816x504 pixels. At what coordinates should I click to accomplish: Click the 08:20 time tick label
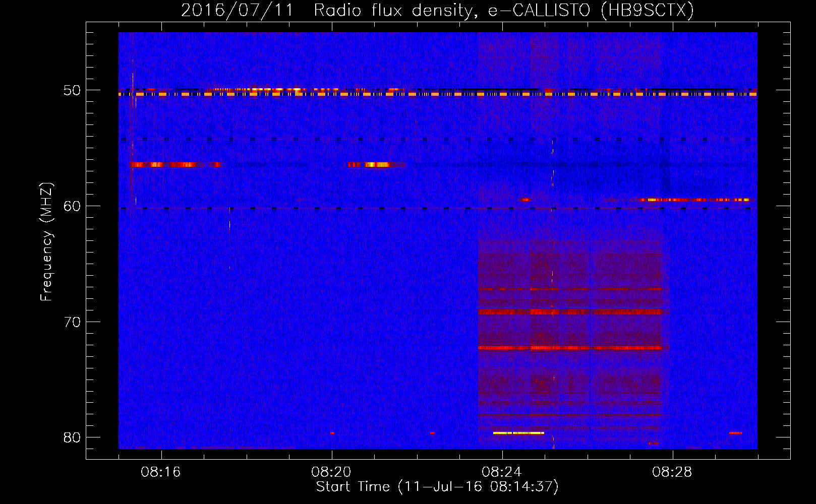(331, 472)
